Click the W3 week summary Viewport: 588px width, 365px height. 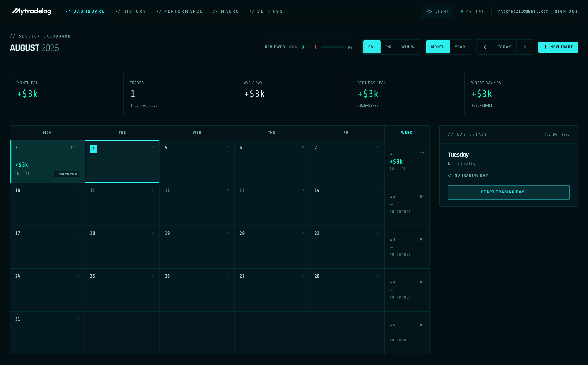click(407, 247)
